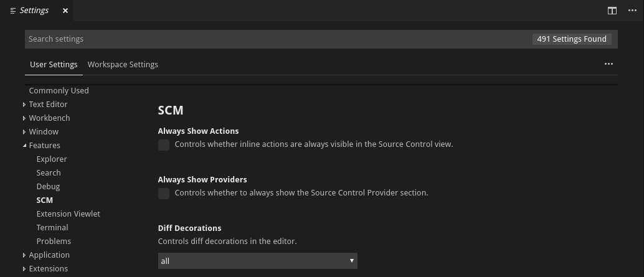Image resolution: width=644 pixels, height=277 pixels.
Task: Click the Always Show Actions title
Action: (x=199, y=131)
